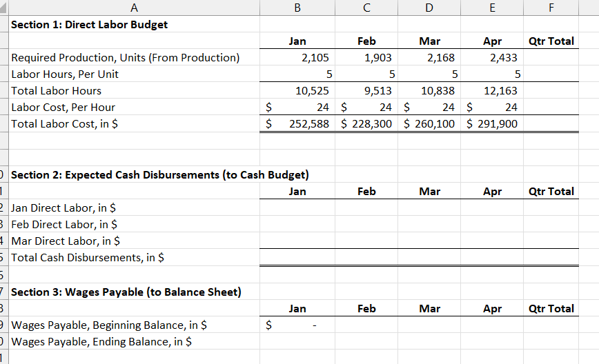
Task: Select column E header
Action: click(492, 8)
